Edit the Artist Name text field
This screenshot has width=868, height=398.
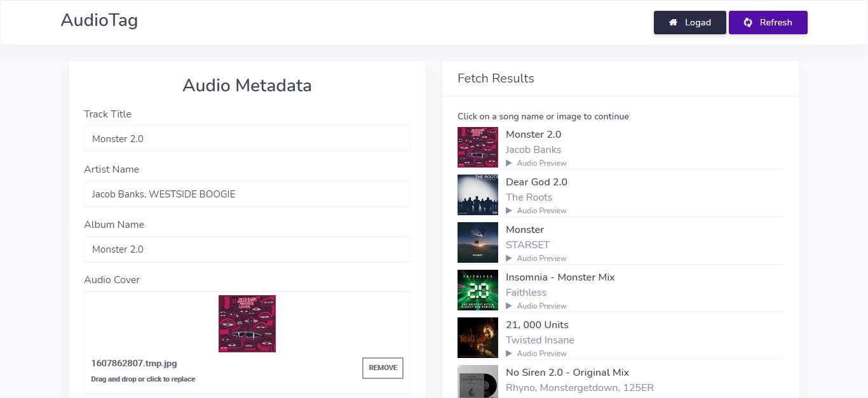click(x=247, y=194)
